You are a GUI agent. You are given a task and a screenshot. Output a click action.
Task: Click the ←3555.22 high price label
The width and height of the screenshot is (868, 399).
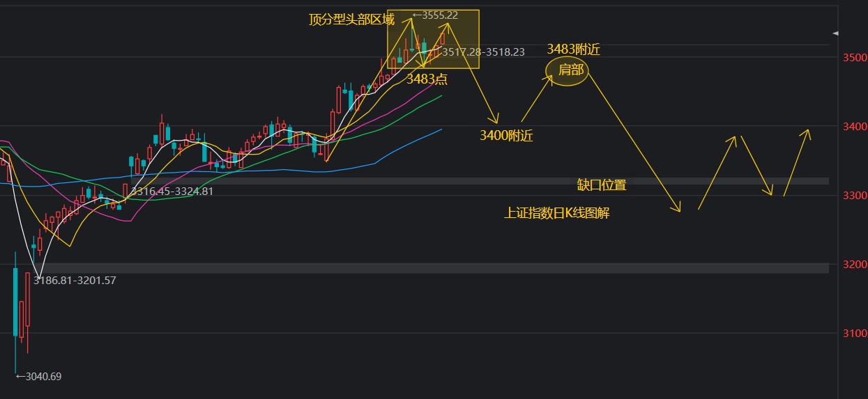coord(435,15)
